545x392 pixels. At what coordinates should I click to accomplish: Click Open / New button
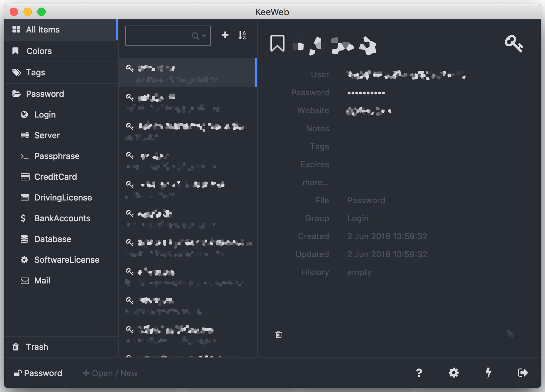click(110, 373)
